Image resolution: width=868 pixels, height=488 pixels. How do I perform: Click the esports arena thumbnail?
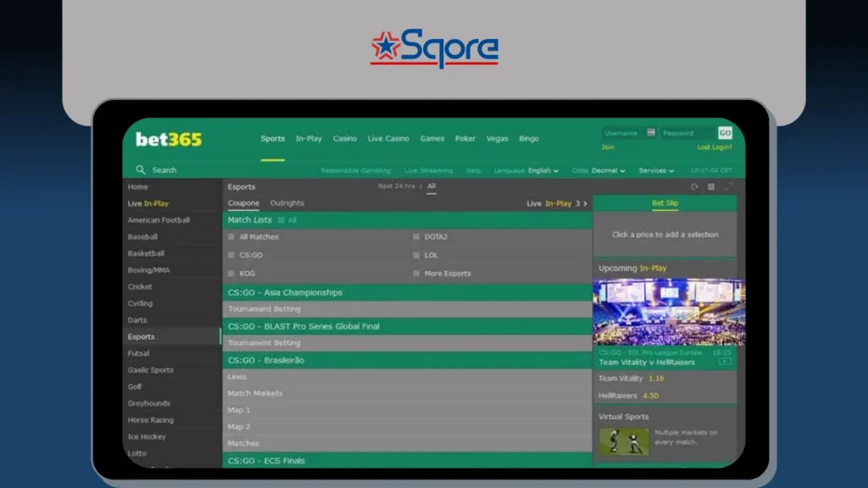[669, 312]
